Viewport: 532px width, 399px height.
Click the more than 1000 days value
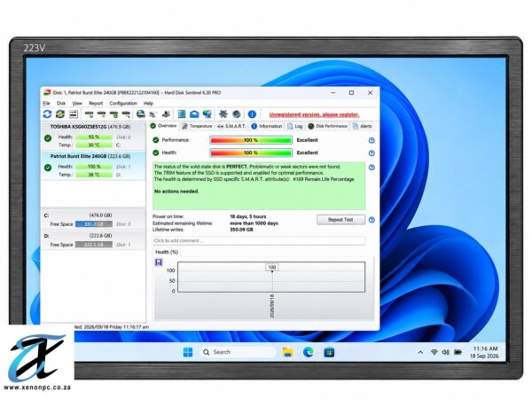click(x=254, y=223)
